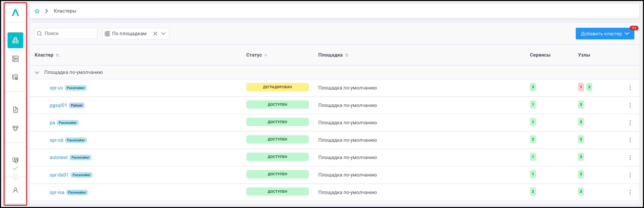
Task: Open the alerts bell sidebar icon
Action: [x=15, y=128]
